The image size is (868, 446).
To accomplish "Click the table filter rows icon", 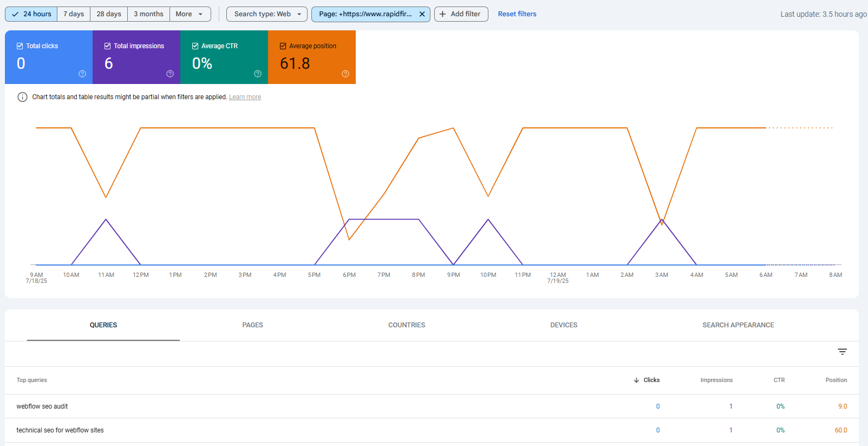I will coord(843,352).
